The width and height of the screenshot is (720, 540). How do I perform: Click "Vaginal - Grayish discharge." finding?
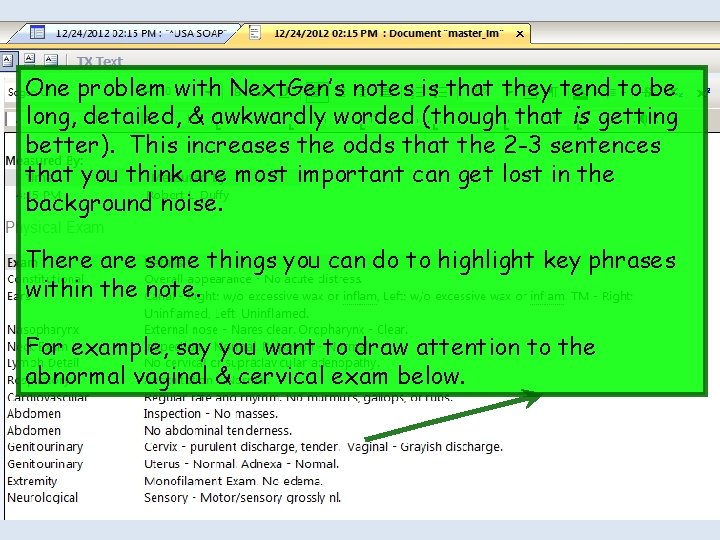coord(425,447)
